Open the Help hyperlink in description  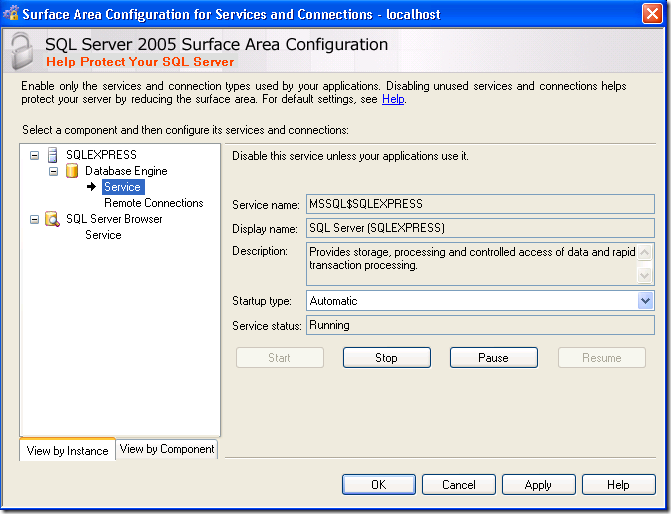point(393,99)
